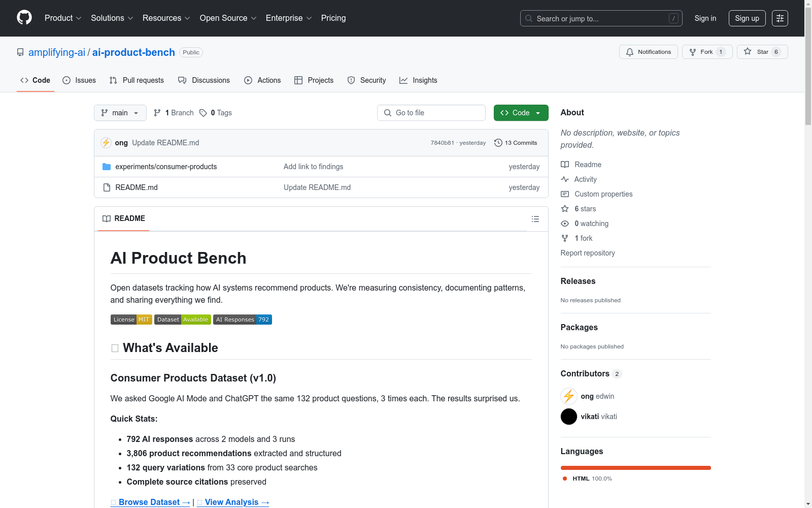Click the bell icon in Notifications
Screen dimensions: 812x508
[x=630, y=52]
